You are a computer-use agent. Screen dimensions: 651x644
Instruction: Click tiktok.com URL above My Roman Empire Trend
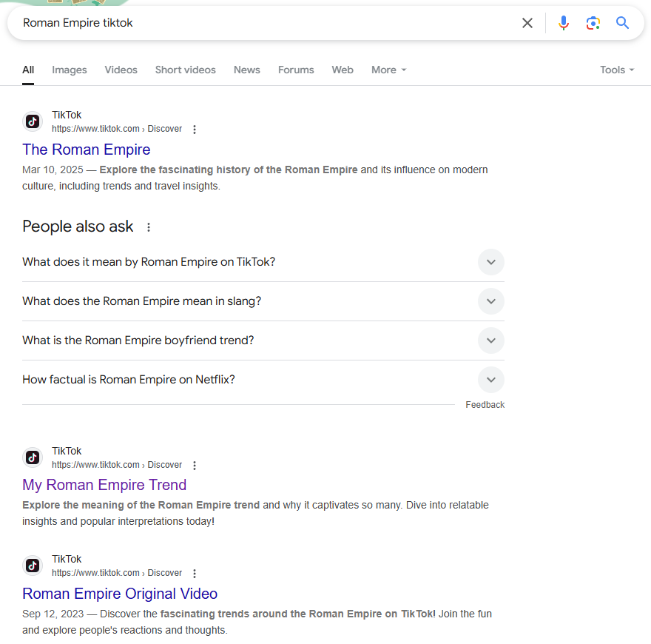pos(117,465)
